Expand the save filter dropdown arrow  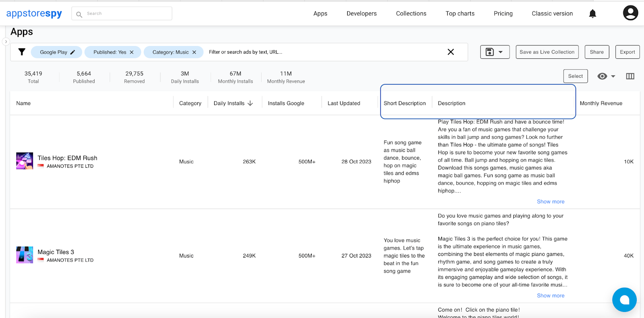pyautogui.click(x=501, y=52)
